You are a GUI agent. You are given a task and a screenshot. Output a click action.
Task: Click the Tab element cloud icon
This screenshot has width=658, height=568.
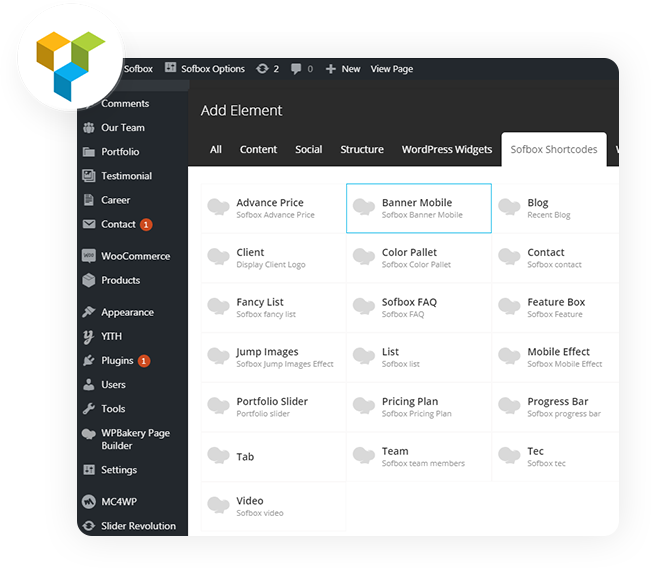coord(219,456)
